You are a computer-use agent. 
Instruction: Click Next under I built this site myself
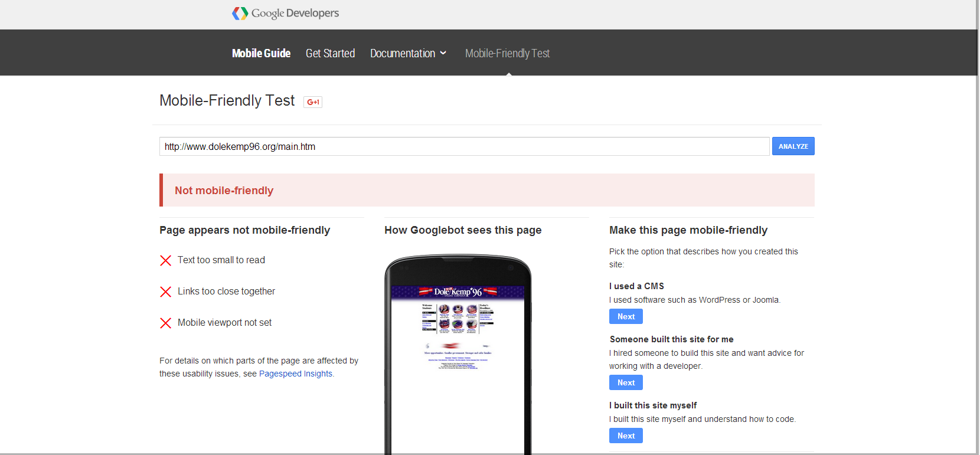(626, 436)
